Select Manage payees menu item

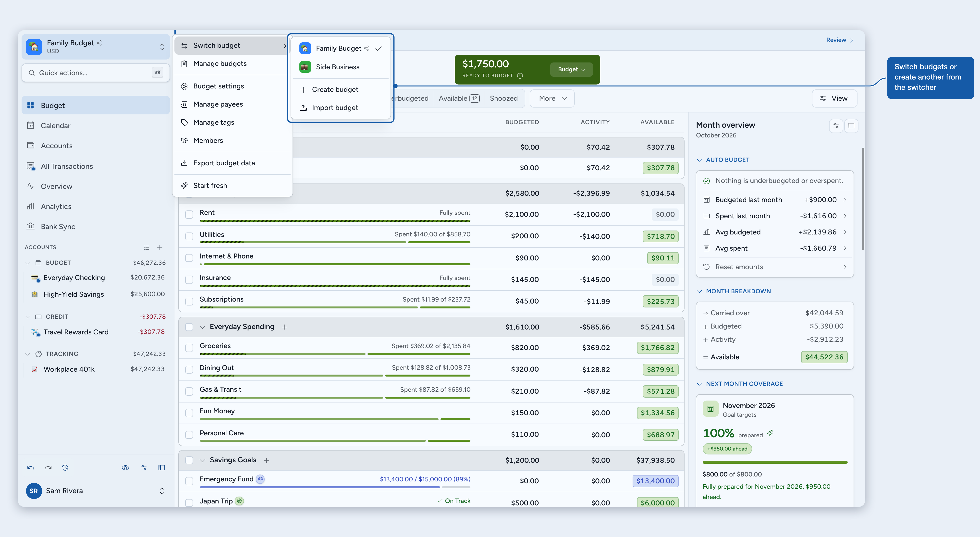coord(233,104)
